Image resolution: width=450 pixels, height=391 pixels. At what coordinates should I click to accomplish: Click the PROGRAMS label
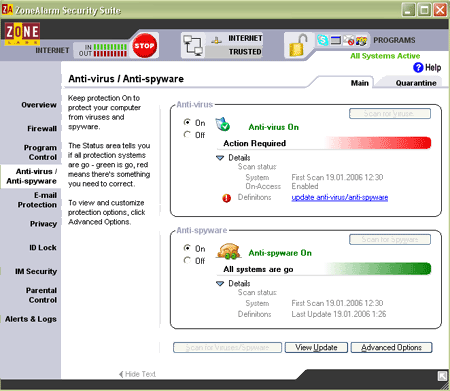pyautogui.click(x=394, y=40)
